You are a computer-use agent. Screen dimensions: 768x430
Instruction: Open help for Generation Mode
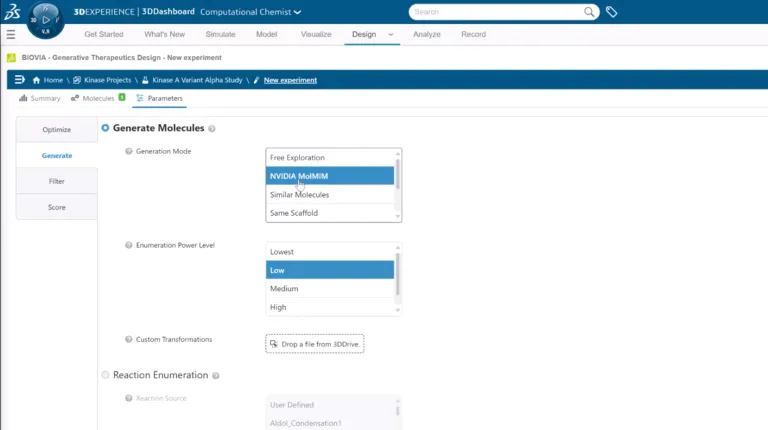(x=129, y=151)
